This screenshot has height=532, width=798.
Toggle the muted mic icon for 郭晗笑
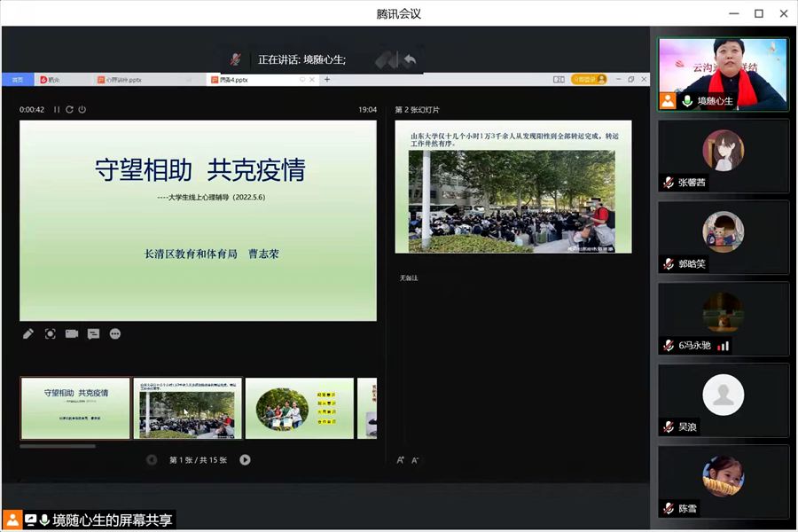point(669,264)
